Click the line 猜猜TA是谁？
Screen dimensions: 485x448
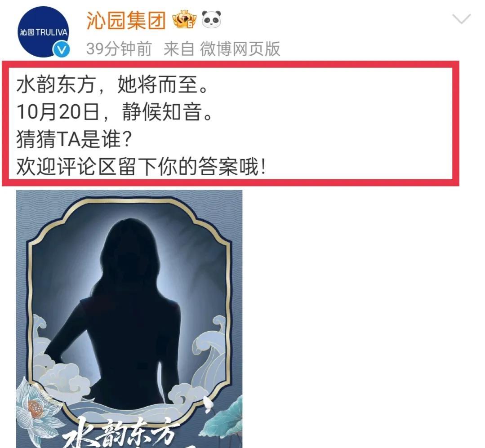[x=74, y=139]
